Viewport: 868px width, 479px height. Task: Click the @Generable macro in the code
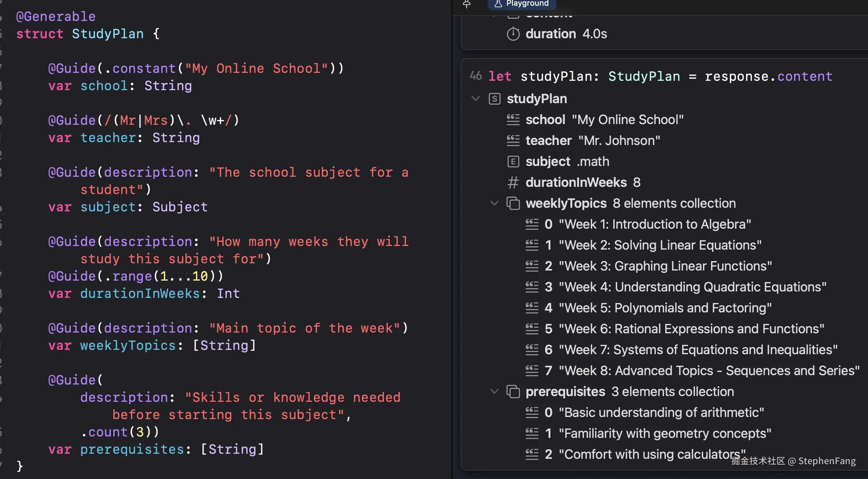click(56, 17)
